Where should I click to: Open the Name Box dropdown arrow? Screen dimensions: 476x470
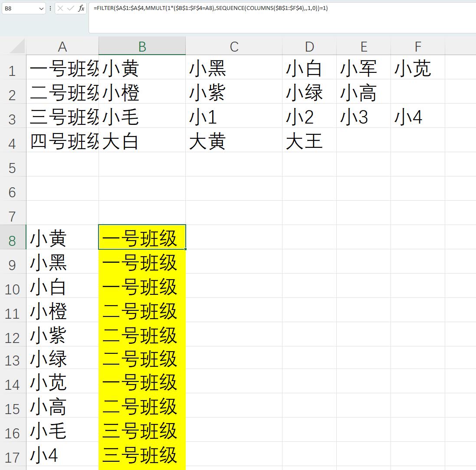[x=41, y=9]
